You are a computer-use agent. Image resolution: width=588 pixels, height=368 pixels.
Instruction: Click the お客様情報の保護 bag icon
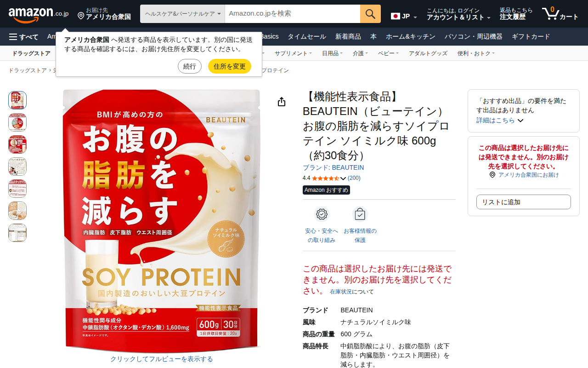click(x=360, y=214)
